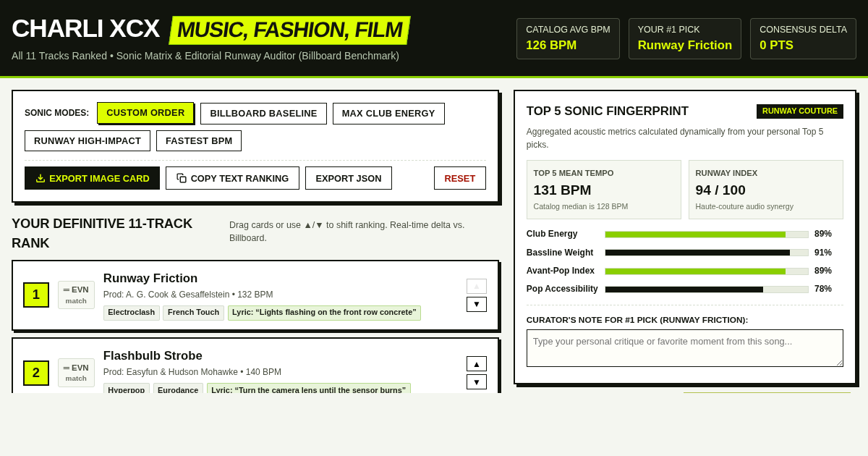Click the rank 2 number badge
The height and width of the screenshot is (456, 868).
pos(36,373)
